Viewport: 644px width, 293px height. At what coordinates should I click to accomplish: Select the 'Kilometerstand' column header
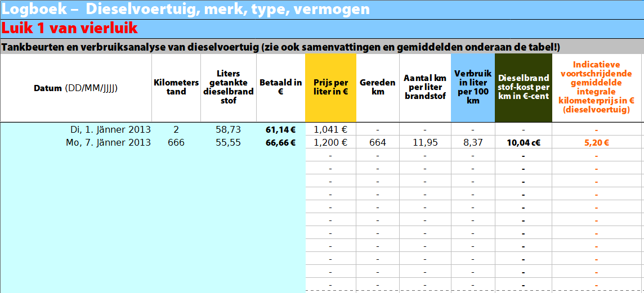176,88
